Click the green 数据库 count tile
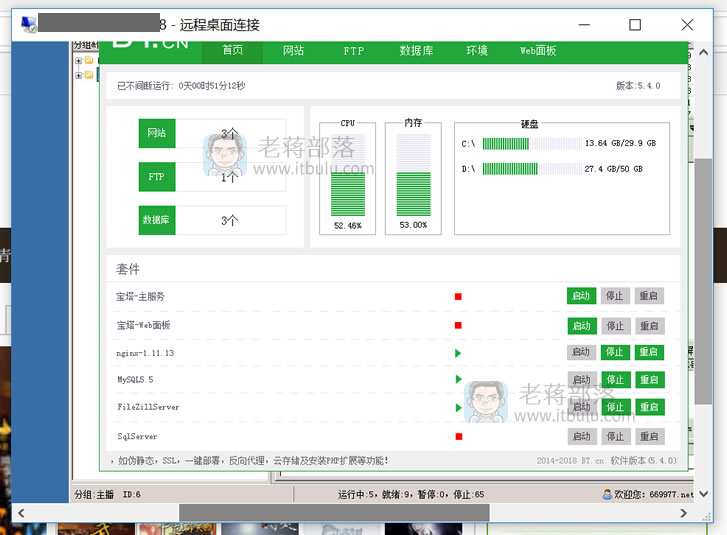Viewport: 727px width, 535px height. [x=157, y=220]
